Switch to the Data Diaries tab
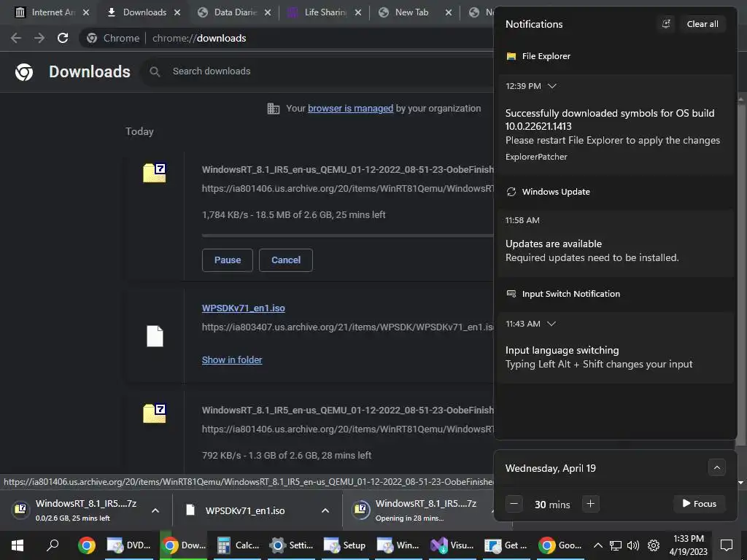 pos(235,12)
